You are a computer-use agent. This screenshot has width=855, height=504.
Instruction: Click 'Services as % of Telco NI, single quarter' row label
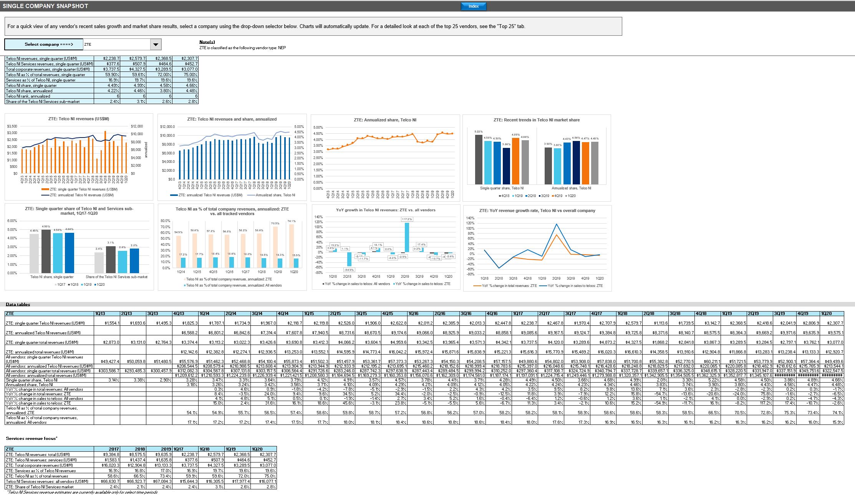[49, 80]
